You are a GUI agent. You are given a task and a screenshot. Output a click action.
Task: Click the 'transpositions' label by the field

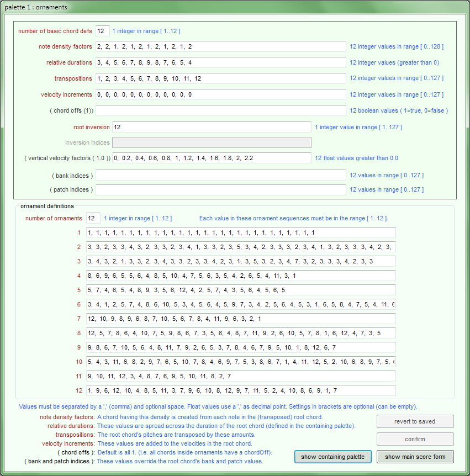coord(73,78)
